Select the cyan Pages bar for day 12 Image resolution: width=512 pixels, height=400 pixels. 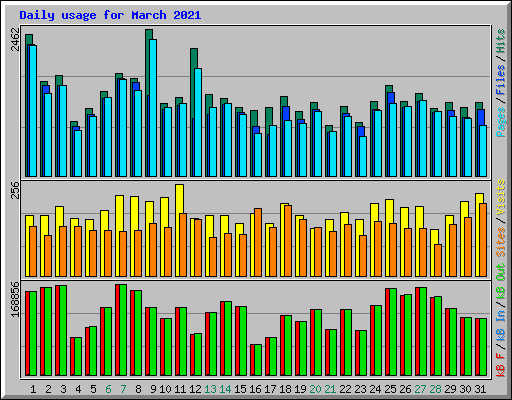click(x=198, y=122)
